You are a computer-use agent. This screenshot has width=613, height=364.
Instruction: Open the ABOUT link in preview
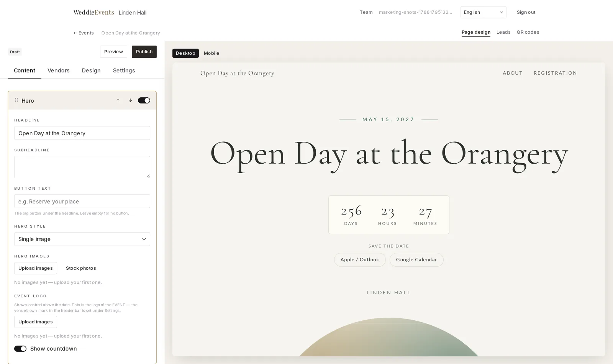513,73
